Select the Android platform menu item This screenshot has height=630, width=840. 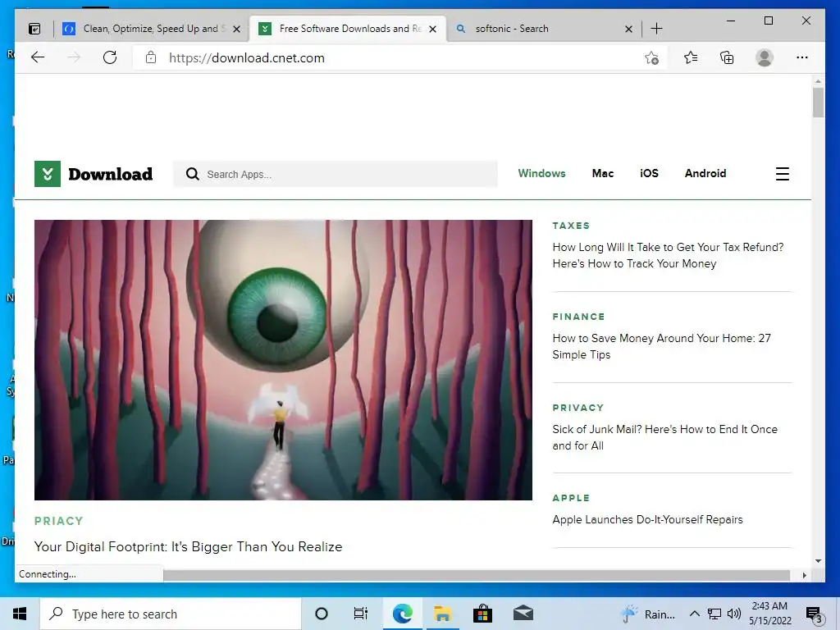pyautogui.click(x=705, y=174)
